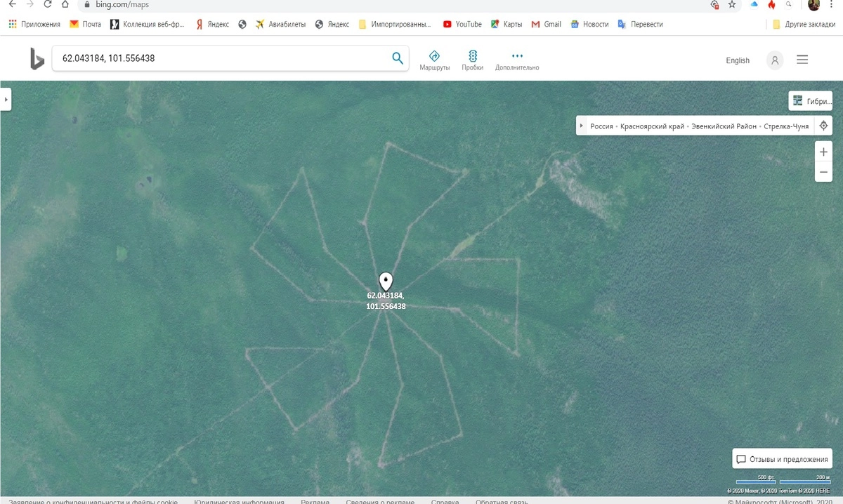The height and width of the screenshot is (504, 843).
Task: Click the Красноярский край breadcrumb
Action: 652,126
